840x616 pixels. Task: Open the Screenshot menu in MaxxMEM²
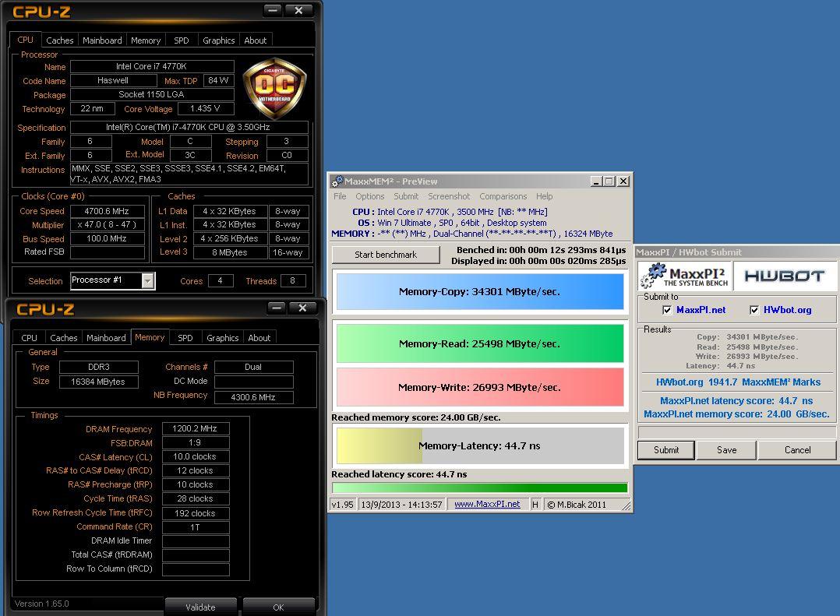click(448, 196)
